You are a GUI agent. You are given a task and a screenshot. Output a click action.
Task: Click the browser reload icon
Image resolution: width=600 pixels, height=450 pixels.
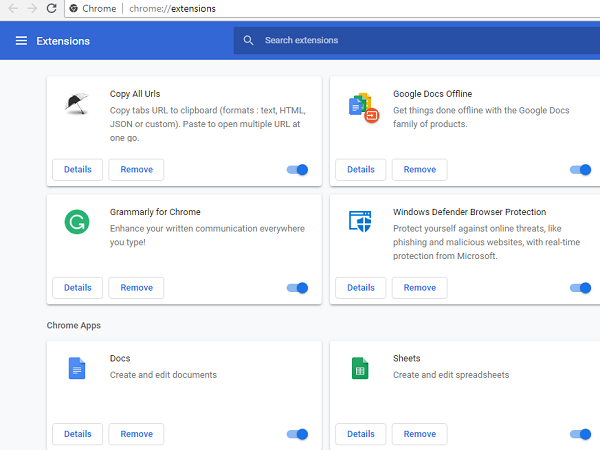click(x=51, y=9)
